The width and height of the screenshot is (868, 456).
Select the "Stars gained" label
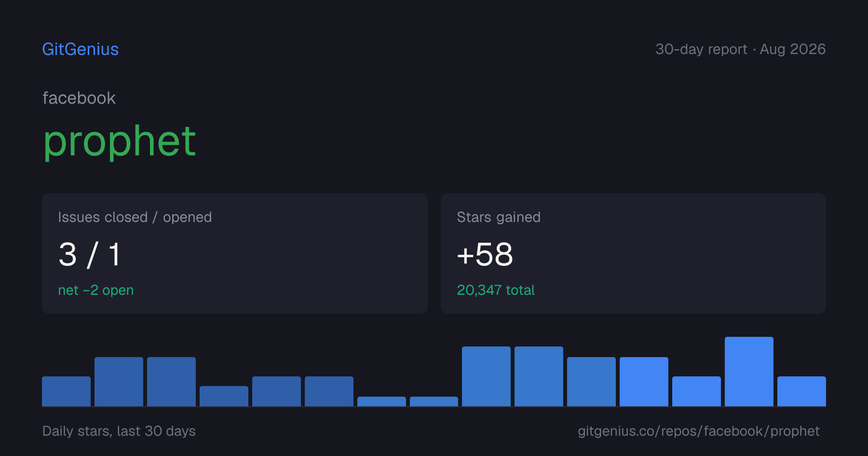(x=499, y=217)
